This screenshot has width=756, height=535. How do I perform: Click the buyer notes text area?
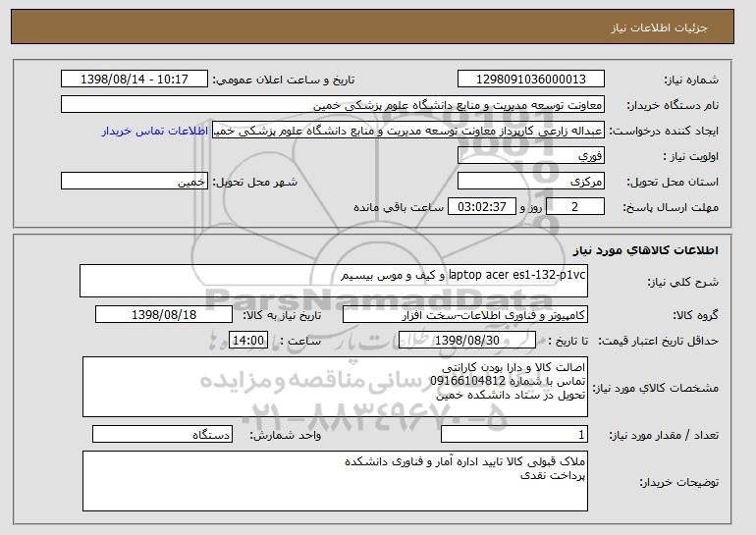tap(335, 481)
